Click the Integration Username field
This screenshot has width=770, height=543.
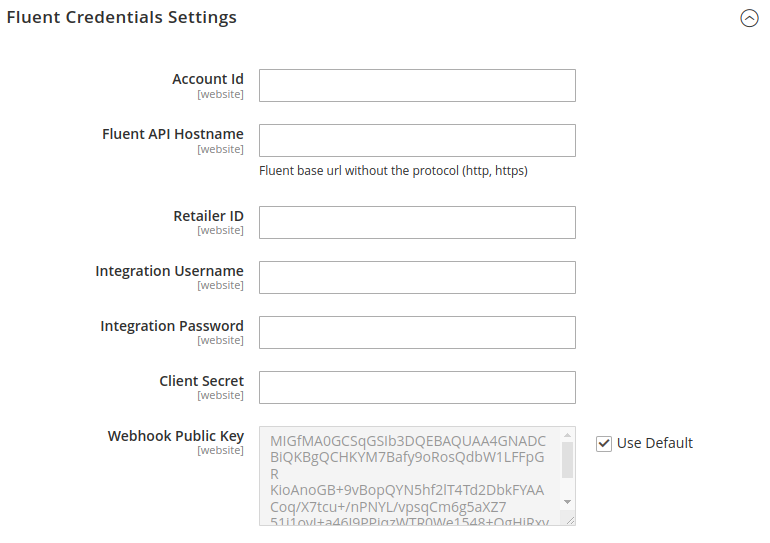tap(417, 278)
